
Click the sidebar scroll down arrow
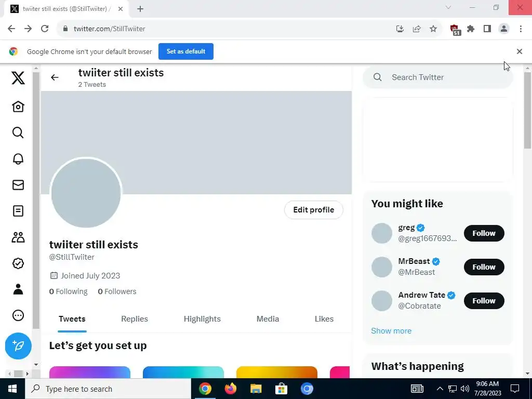[36, 365]
